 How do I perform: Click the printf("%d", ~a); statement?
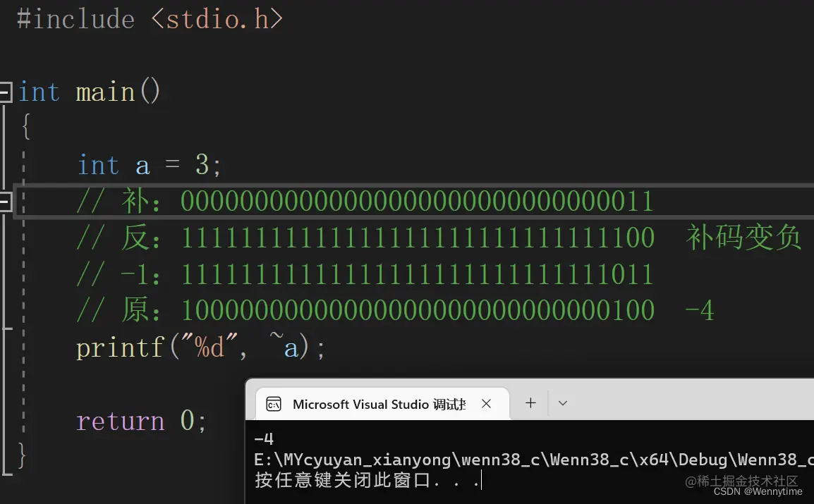(x=201, y=346)
